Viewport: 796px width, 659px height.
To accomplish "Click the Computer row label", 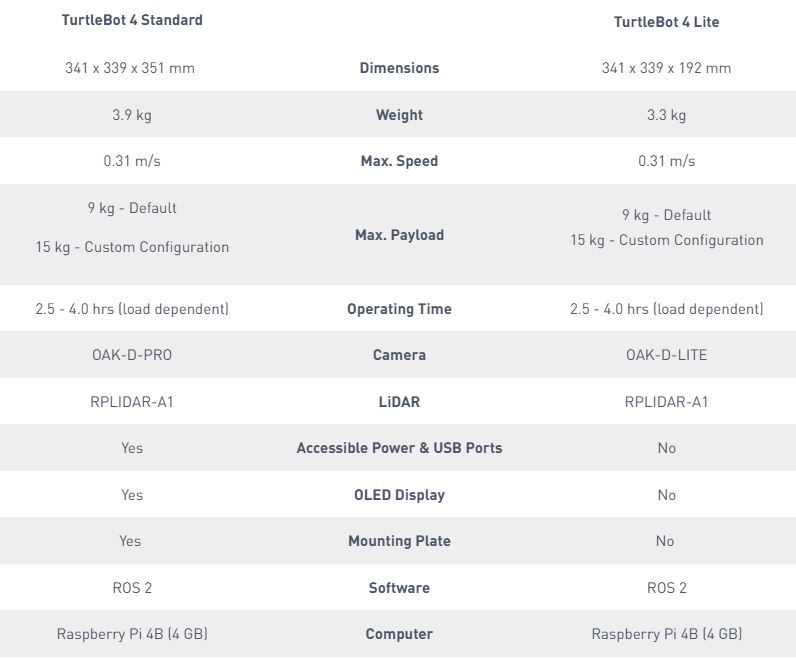I will pyautogui.click(x=399, y=634).
